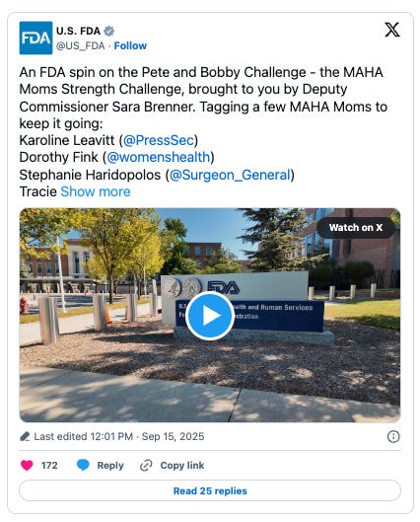This screenshot has width=420, height=522.
Task: Click the Reply text label
Action: [110, 465]
